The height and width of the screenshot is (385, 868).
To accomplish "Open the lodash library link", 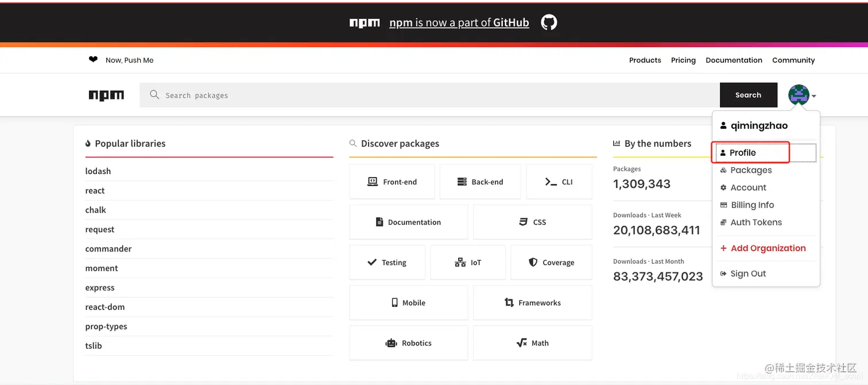I will tap(98, 171).
